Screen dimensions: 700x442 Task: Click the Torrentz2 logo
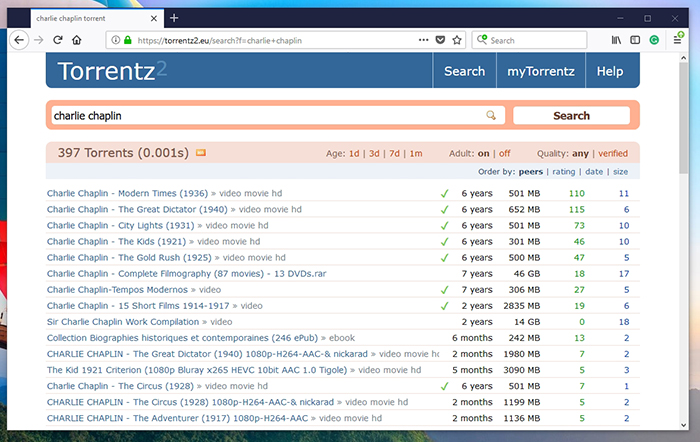112,71
